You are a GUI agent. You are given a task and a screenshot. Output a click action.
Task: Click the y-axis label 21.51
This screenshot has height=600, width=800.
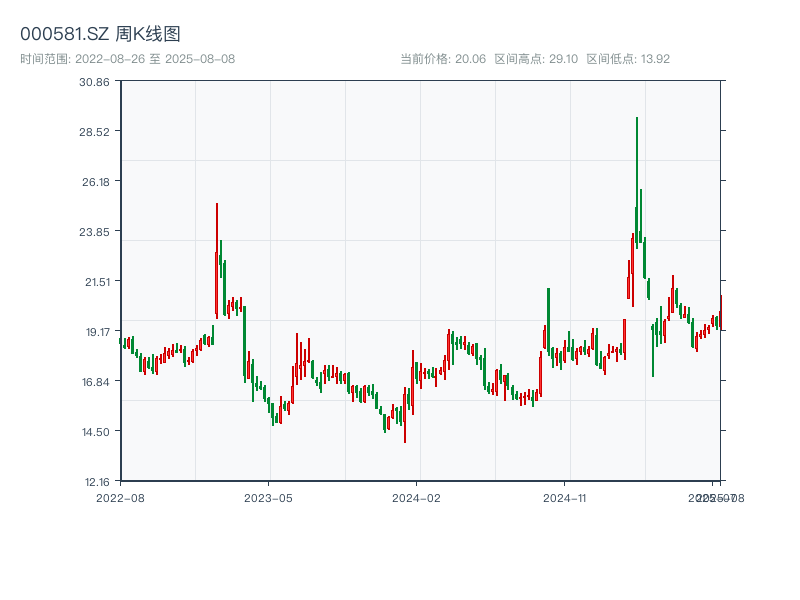(x=97, y=282)
